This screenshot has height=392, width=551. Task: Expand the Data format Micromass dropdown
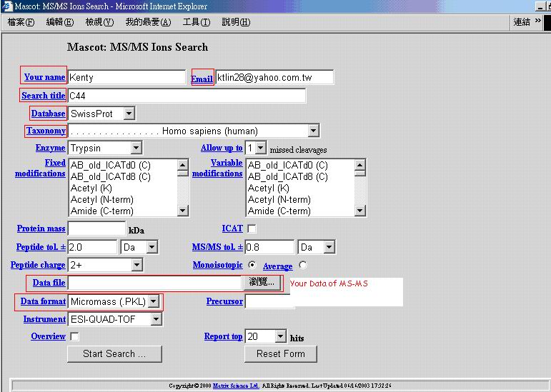click(x=154, y=302)
